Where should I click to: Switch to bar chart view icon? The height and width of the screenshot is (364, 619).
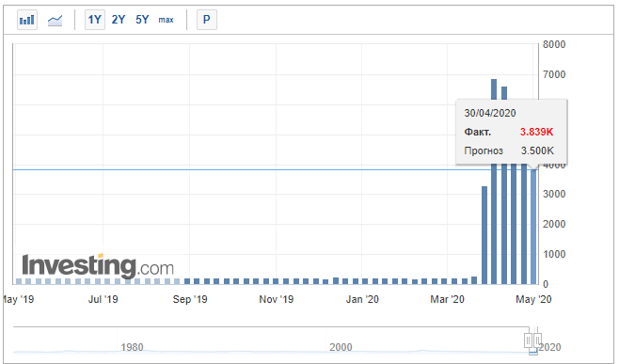pyautogui.click(x=27, y=20)
